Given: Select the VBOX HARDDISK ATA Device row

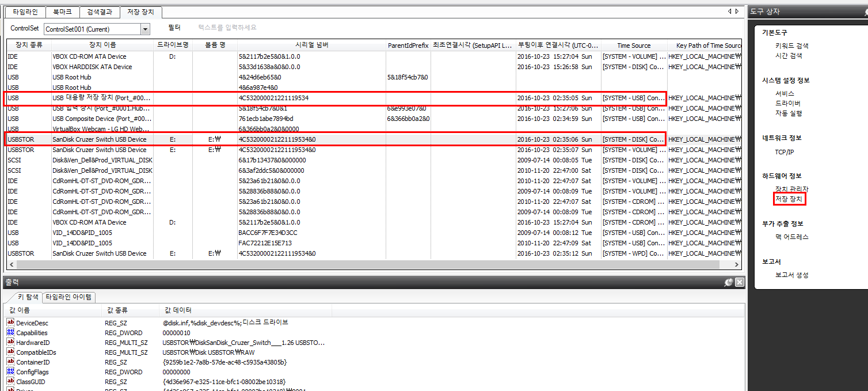Looking at the screenshot, I should (x=374, y=67).
